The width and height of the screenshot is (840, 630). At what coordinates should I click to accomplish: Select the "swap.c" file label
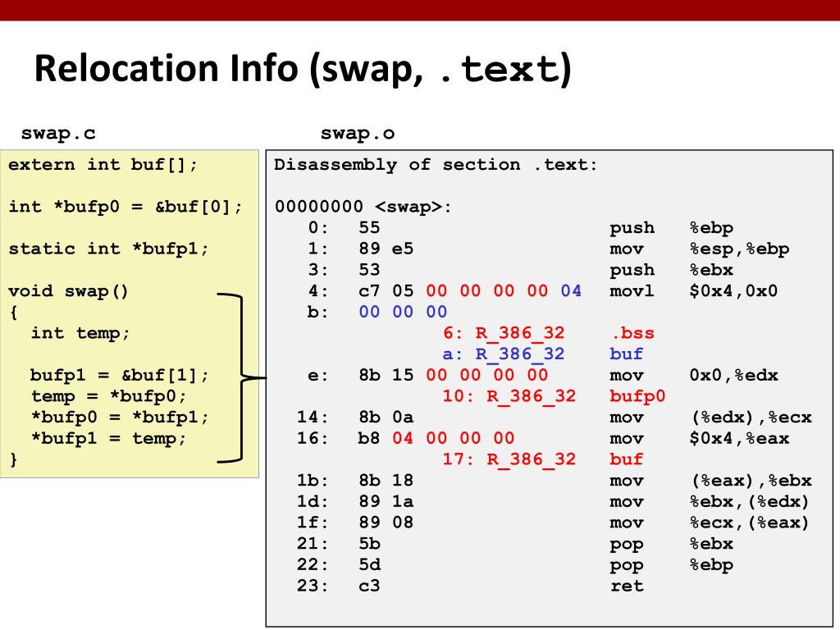(58, 134)
